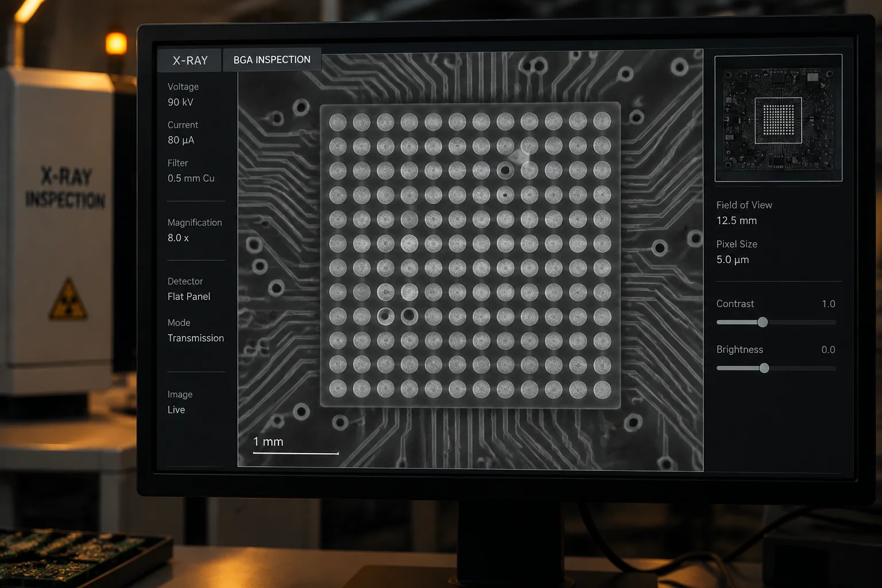
Task: Click the Live image status
Action: (176, 410)
